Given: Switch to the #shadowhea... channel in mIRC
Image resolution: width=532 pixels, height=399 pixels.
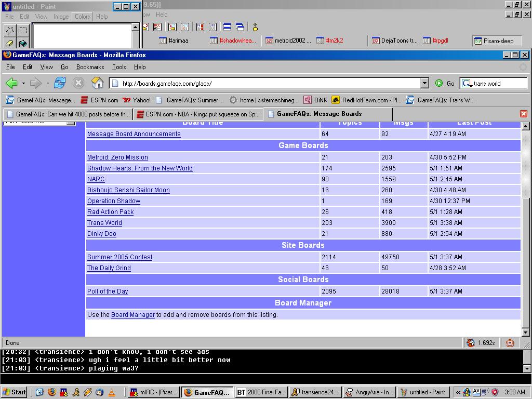Looking at the screenshot, I should click(233, 41).
